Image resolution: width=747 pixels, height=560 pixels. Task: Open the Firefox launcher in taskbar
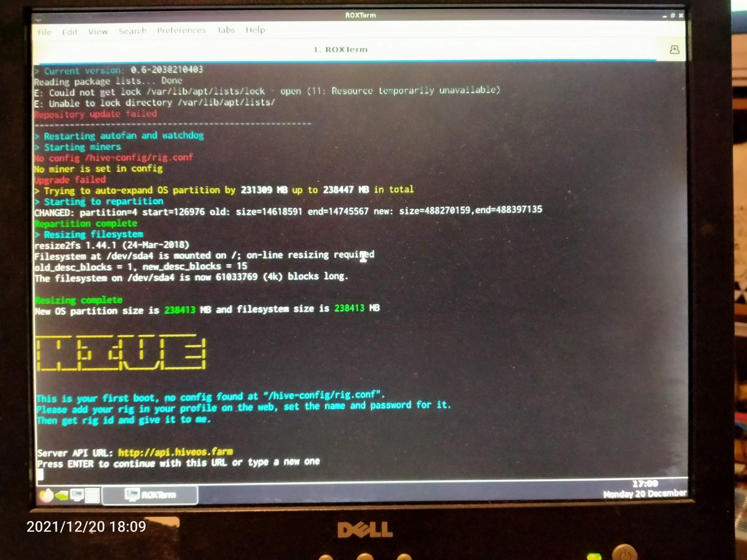tap(47, 495)
